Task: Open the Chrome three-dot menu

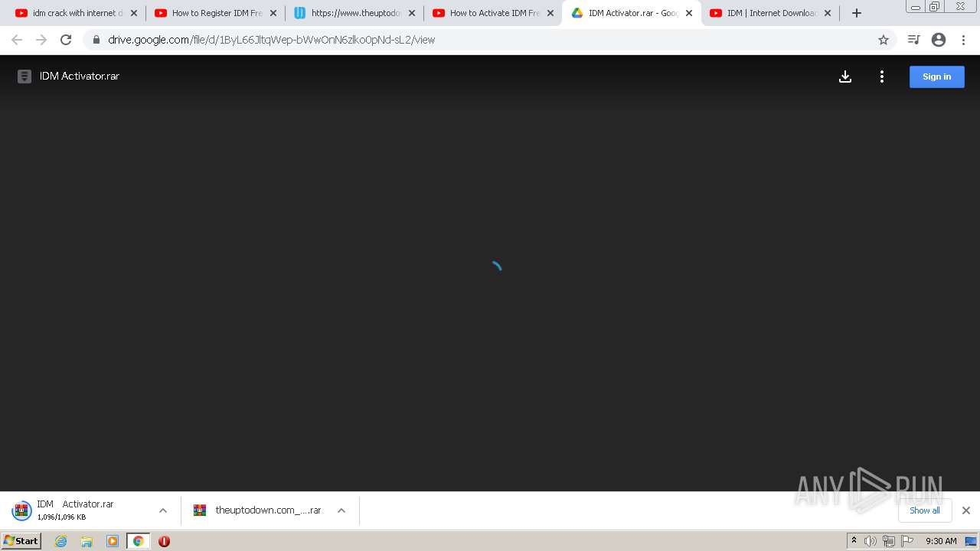Action: [964, 40]
